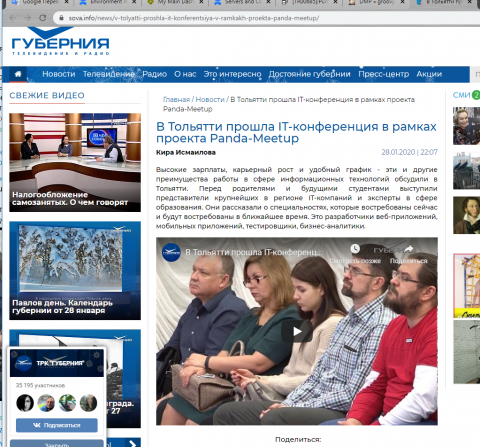Close the Google Переводчик browser tab
Screen dimensions: 480x447
click(66, 2)
